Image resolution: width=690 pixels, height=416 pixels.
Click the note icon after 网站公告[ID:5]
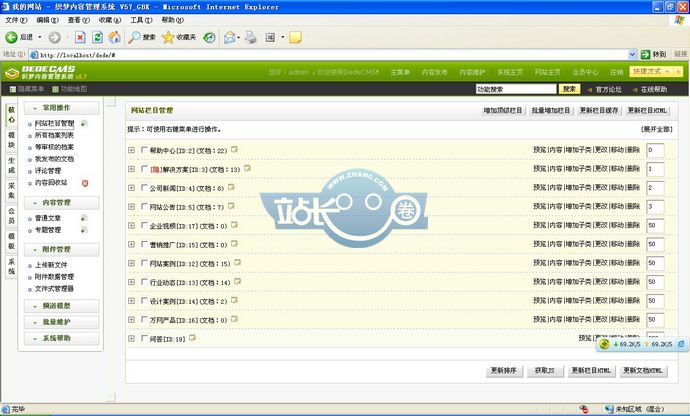click(231, 206)
